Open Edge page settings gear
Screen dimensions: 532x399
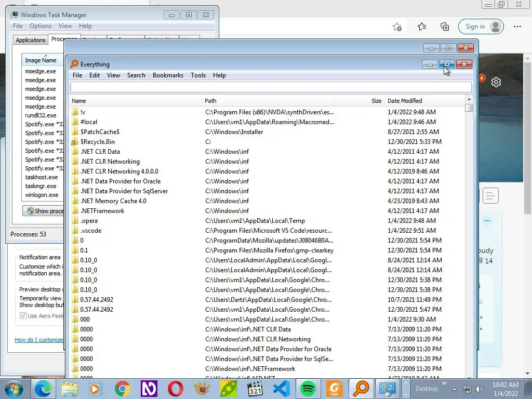[496, 82]
